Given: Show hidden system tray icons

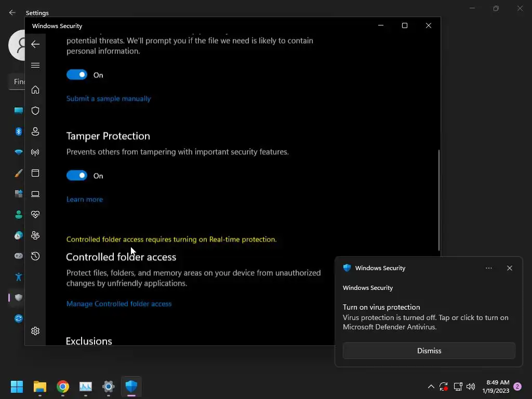Looking at the screenshot, I should tap(431, 386).
